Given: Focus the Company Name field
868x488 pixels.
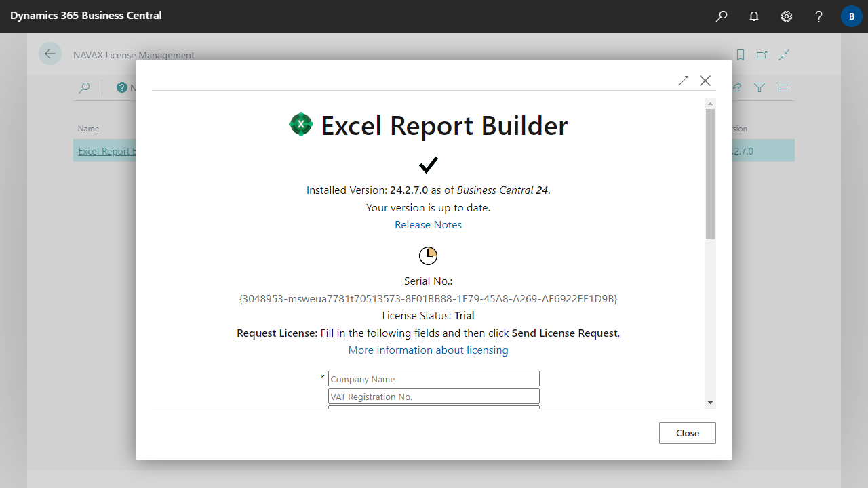Looking at the screenshot, I should pyautogui.click(x=434, y=379).
